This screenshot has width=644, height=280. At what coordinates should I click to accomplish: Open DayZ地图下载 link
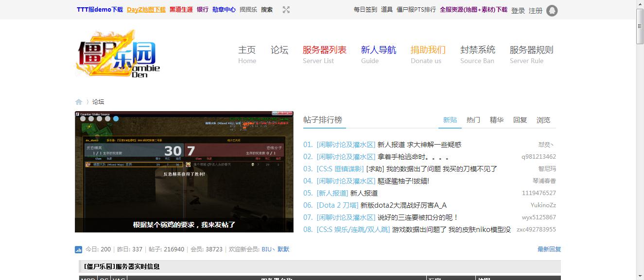click(x=146, y=10)
